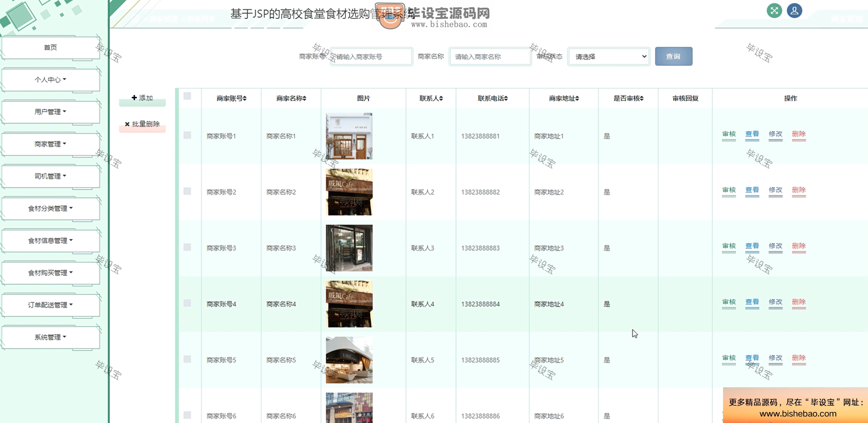Expand 司机管理 sidebar menu
868x423 pixels.
pos(51,176)
